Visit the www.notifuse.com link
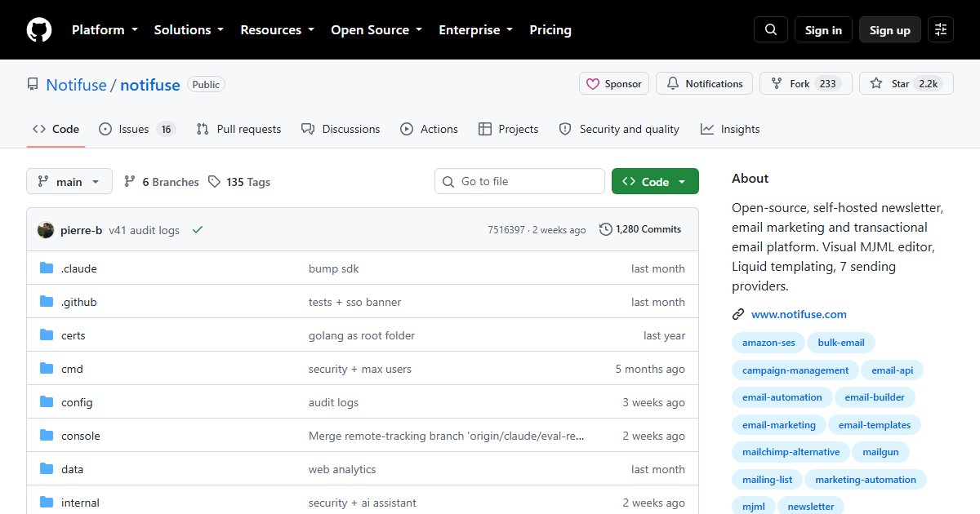The image size is (980, 514). (799, 314)
